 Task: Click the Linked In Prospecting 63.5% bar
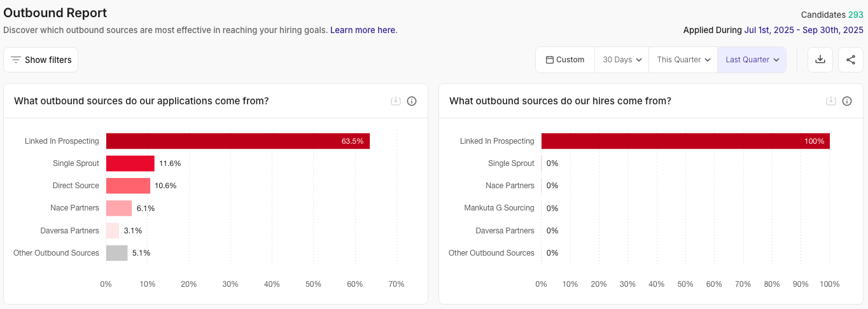click(237, 141)
